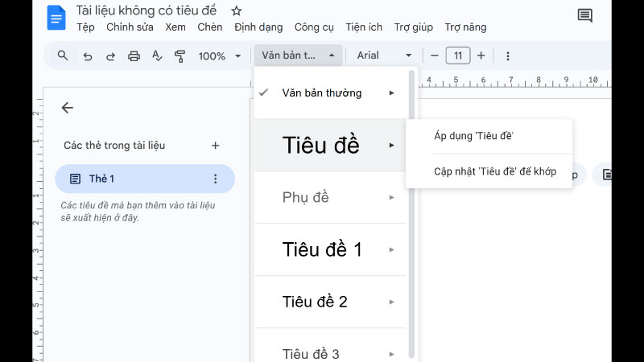This screenshot has width=644, height=362.
Task: Open the zoom 100% dropdown
Action: coord(220,56)
